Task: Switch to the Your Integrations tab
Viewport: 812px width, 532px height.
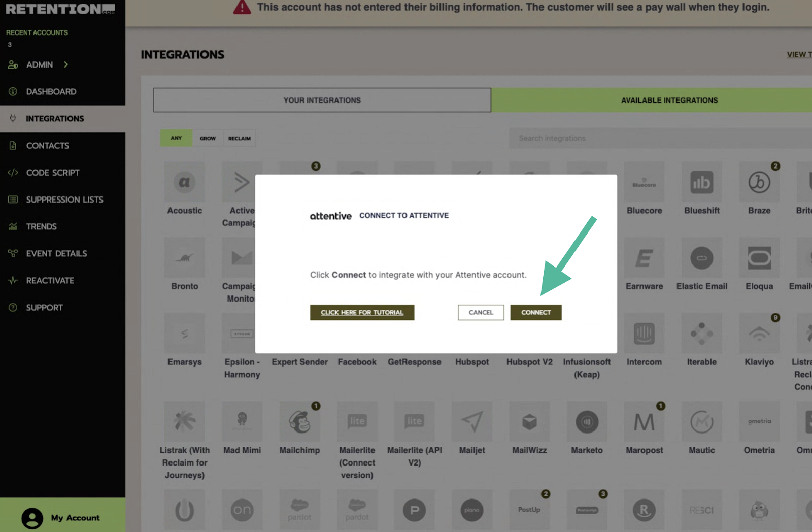Action: (322, 100)
